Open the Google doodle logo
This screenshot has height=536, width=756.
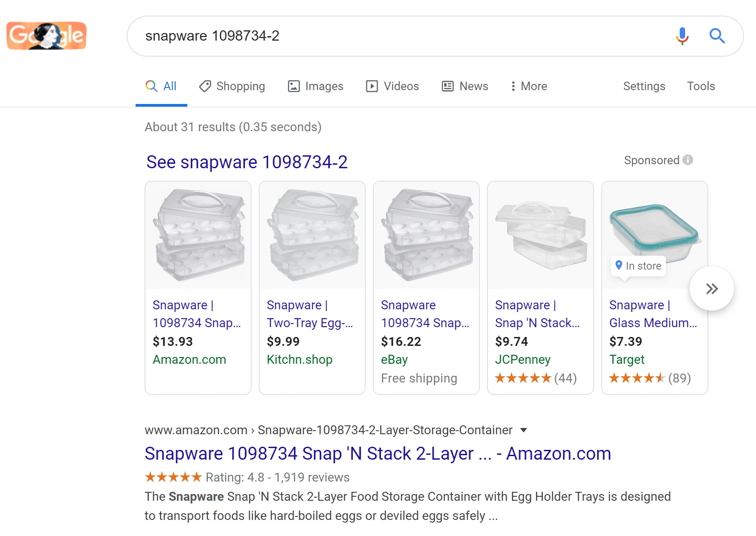[46, 36]
